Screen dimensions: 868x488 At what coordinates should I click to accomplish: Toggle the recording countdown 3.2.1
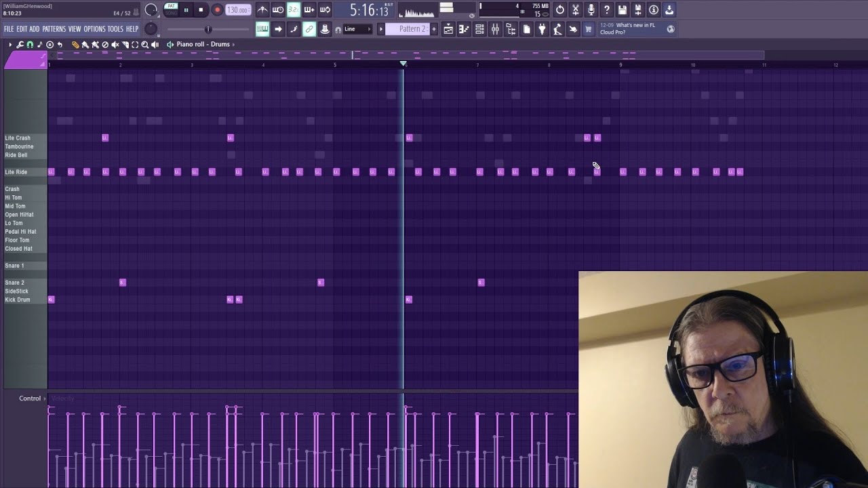pyautogui.click(x=294, y=9)
